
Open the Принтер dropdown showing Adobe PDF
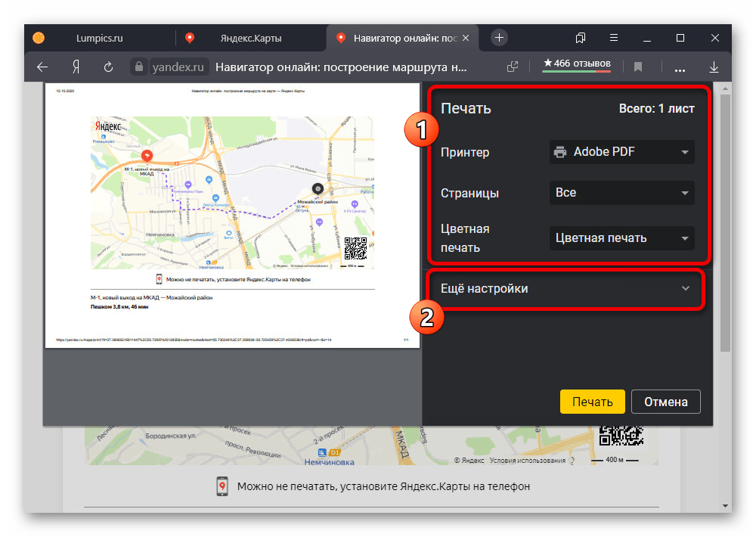point(621,152)
